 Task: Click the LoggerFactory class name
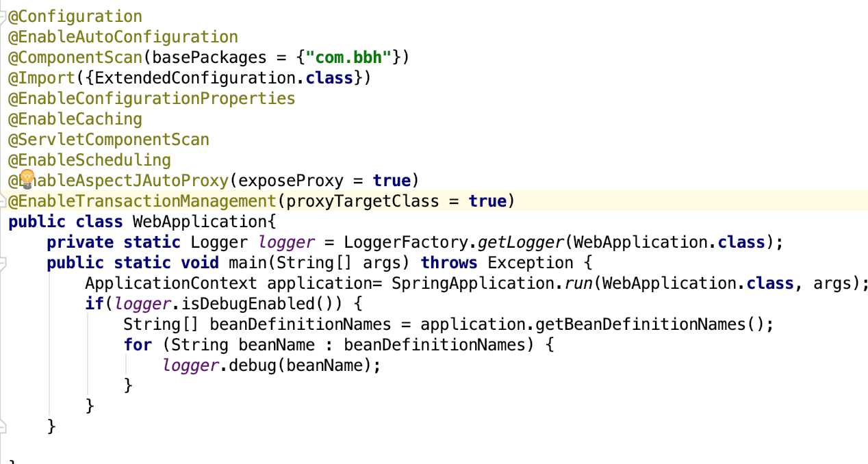(406, 242)
